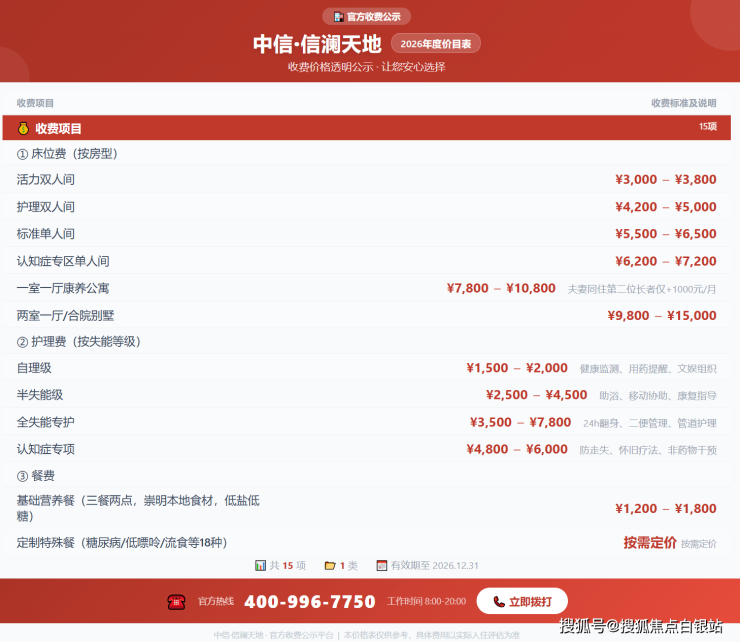The height and width of the screenshot is (642, 740).
Task: Click the note 健康监测、用药提醒、文娱组织
Action: pyautogui.click(x=648, y=369)
